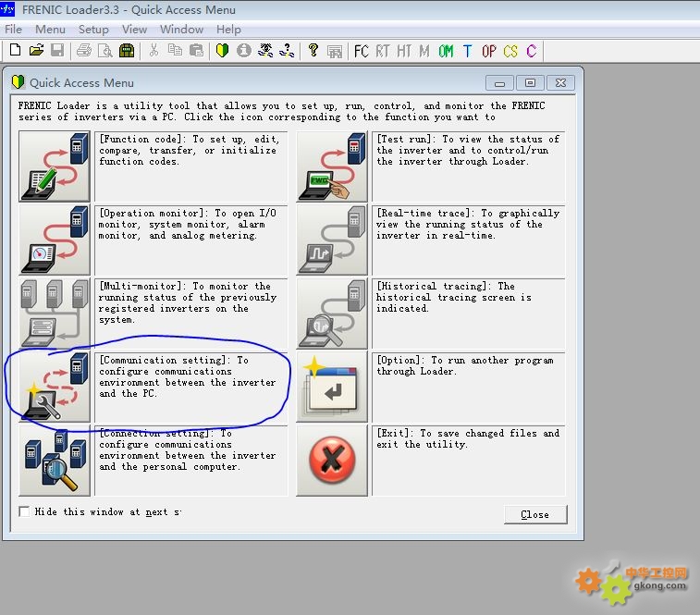700x615 pixels.
Task: Click the M toolbar button
Action: tap(424, 52)
